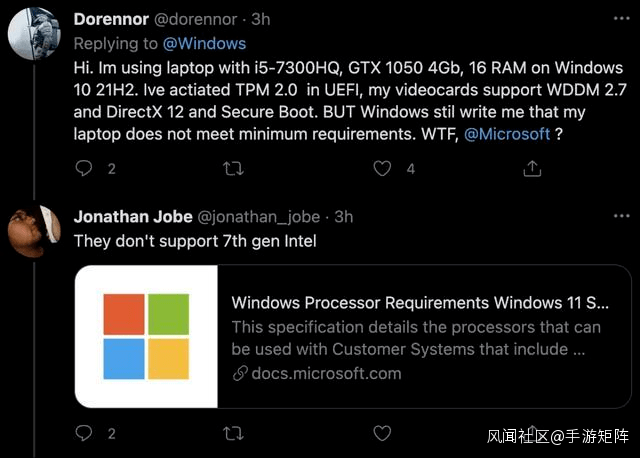Share Dorennor's tweet via share icon
The height and width of the screenshot is (458, 640).
point(530,169)
